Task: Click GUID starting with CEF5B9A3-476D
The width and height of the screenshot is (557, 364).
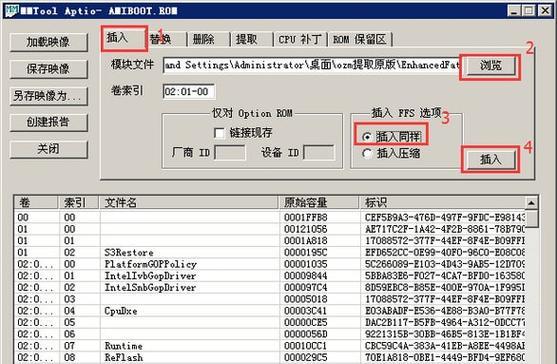Action: [445, 217]
